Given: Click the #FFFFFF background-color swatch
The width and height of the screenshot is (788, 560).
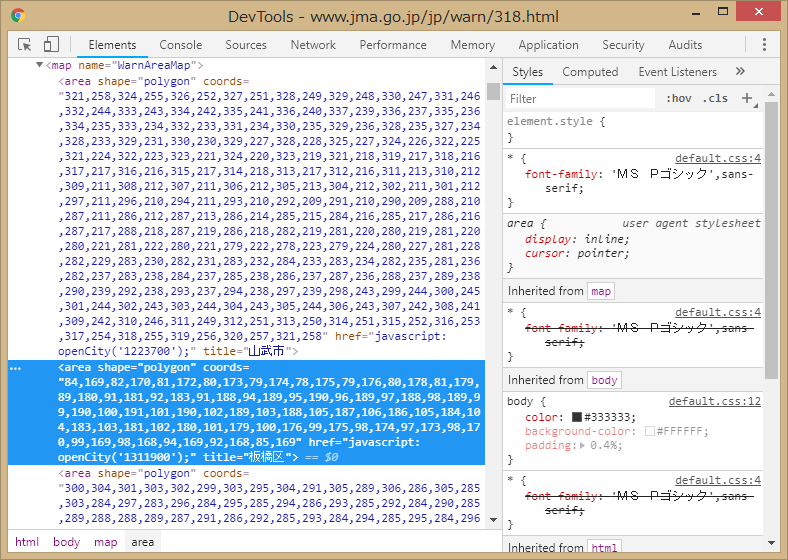Looking at the screenshot, I should 650,431.
